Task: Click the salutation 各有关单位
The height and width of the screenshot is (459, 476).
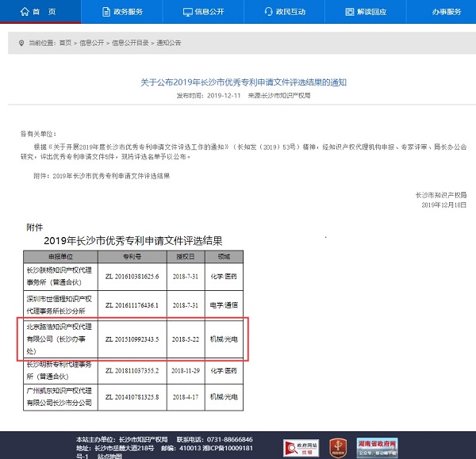Action: click(x=38, y=134)
